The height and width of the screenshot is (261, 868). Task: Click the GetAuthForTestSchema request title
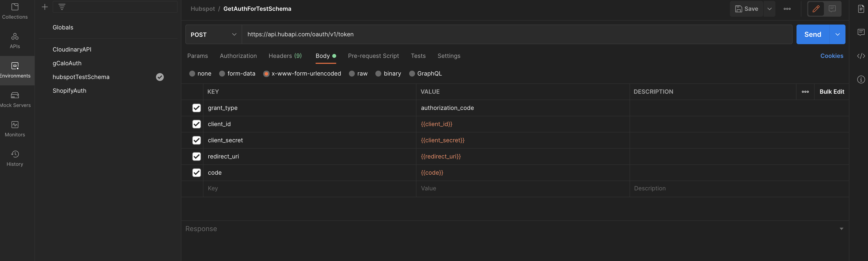[x=257, y=9]
